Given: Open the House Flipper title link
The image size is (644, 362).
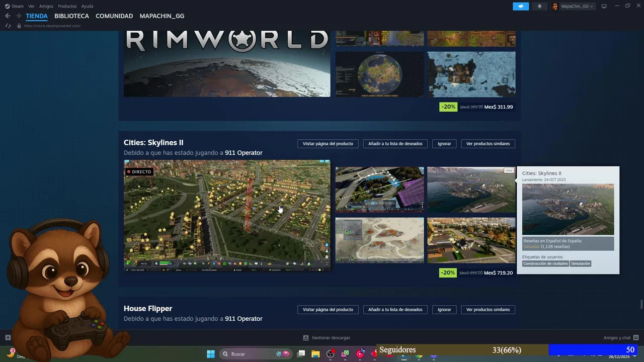Looking at the screenshot, I should (148, 309).
